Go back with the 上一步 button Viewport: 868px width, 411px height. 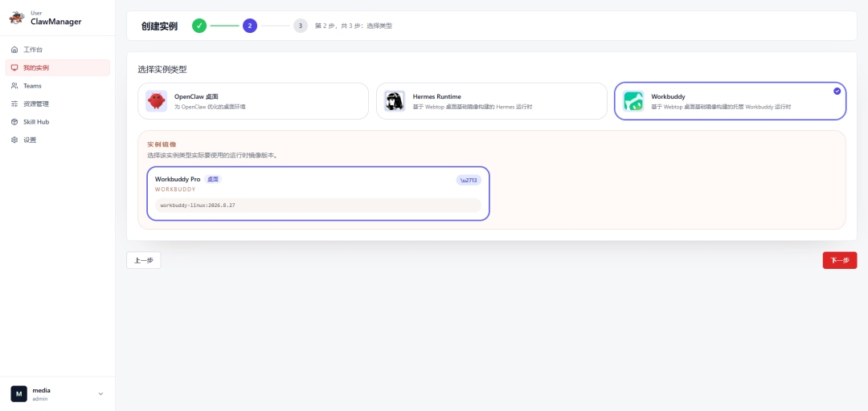[x=143, y=260]
